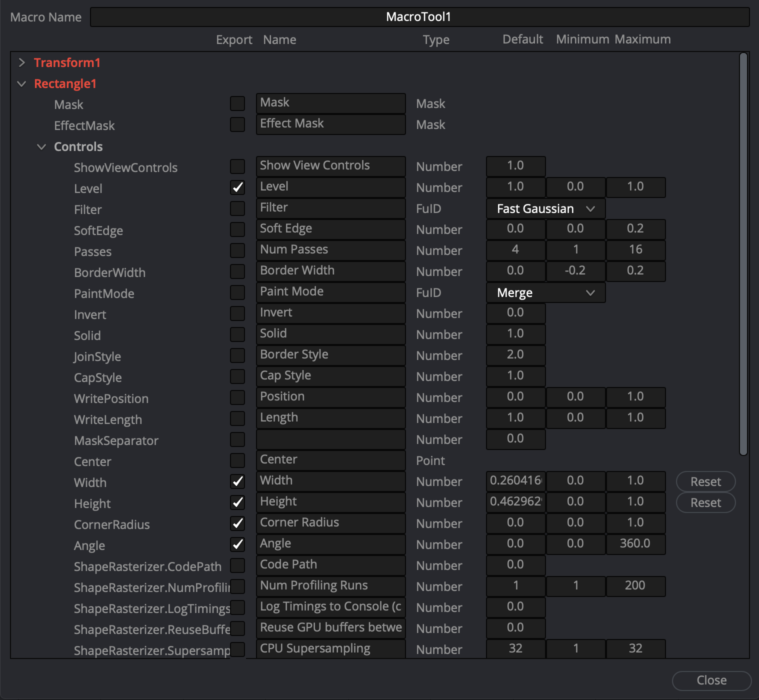759x700 pixels.
Task: Edit the Num Profiling Runs name field
Action: click(x=330, y=586)
